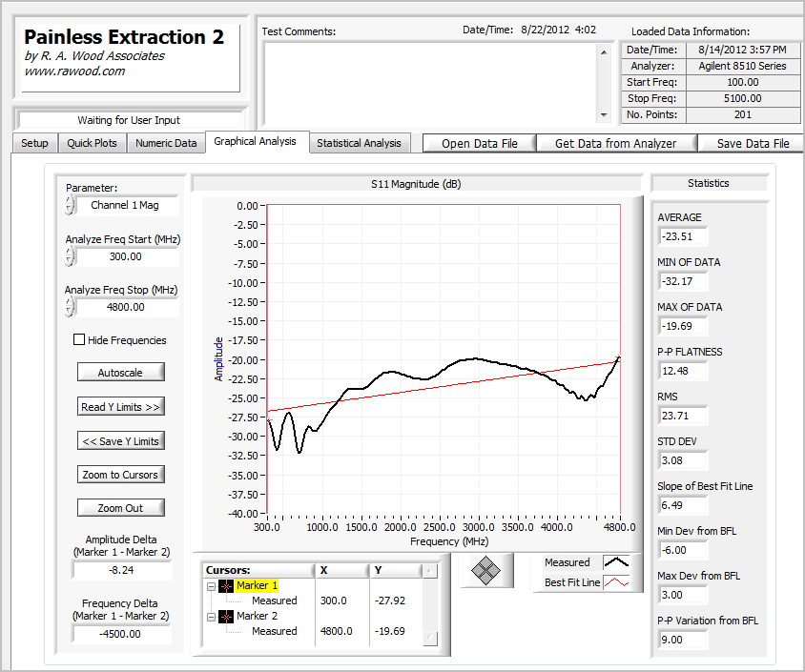The width and height of the screenshot is (805, 672).
Task: Select the Marker 2 label in cursors list
Action: [258, 616]
